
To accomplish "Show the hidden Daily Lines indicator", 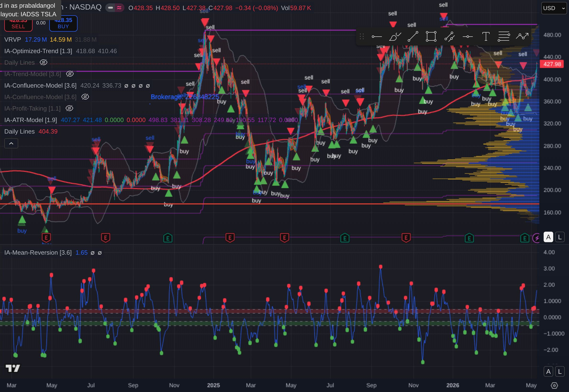I will (x=44, y=62).
